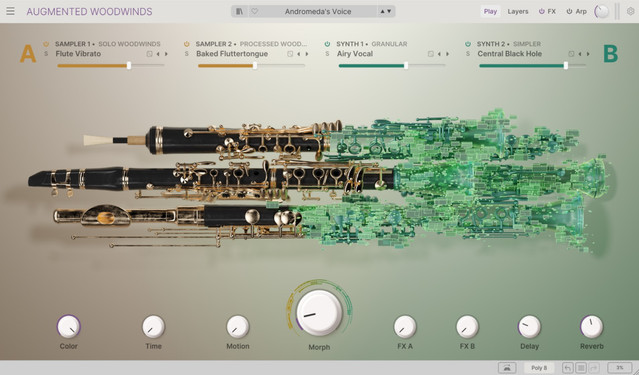Screen dimensions: 639x375
Task: Open the Andromeda's Voice preset name field
Action: point(318,11)
